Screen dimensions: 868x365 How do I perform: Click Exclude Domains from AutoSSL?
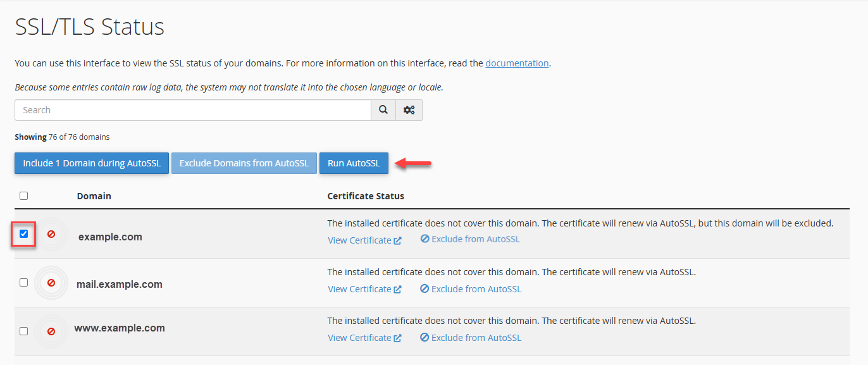(244, 163)
